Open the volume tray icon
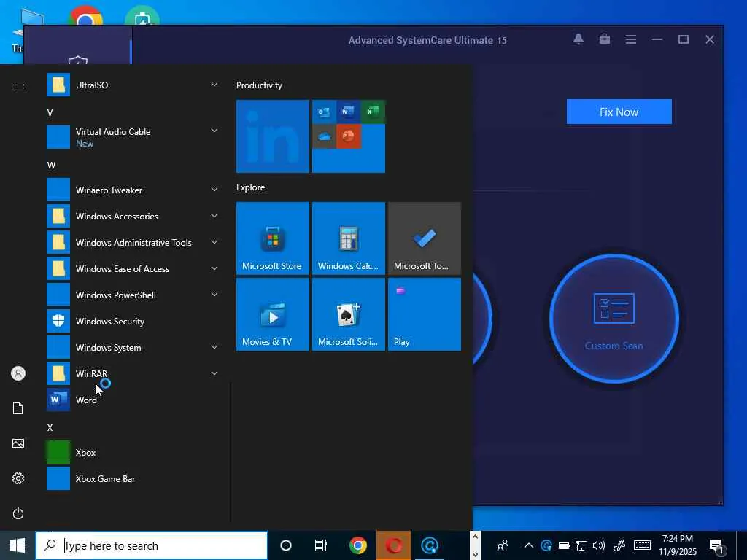The height and width of the screenshot is (560, 747). click(598, 545)
